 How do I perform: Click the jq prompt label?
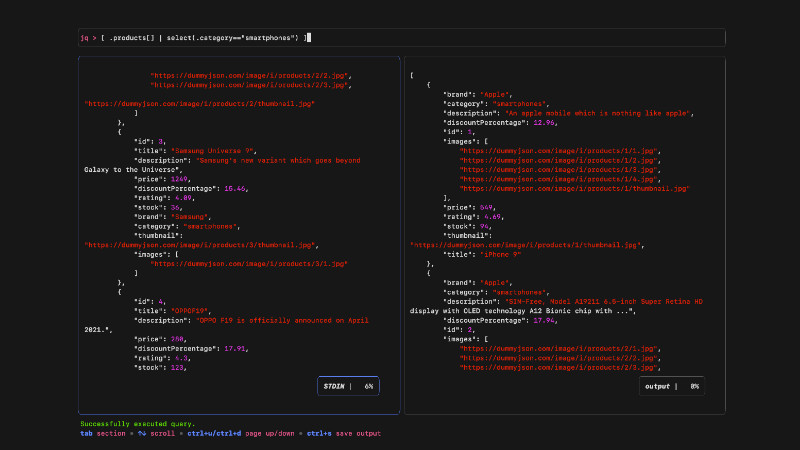coord(88,38)
